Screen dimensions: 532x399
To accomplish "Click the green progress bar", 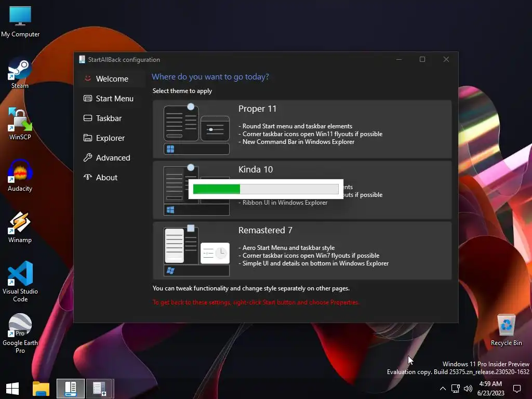I will coord(265,189).
